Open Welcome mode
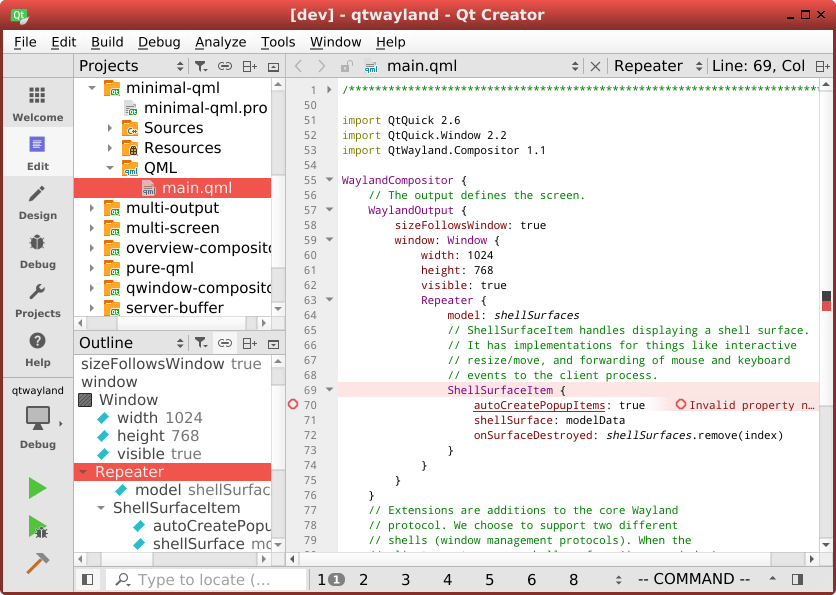Screen dimensions: 836x595 [36, 105]
